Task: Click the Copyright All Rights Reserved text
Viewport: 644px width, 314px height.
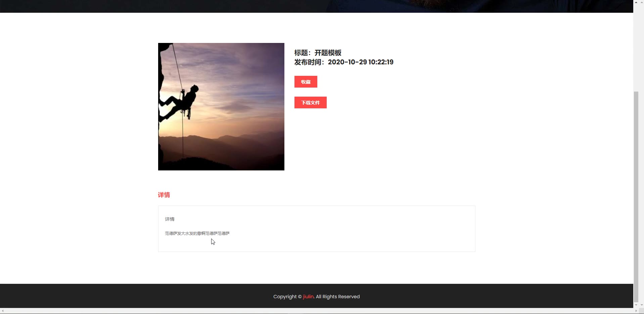Action: pos(316,297)
